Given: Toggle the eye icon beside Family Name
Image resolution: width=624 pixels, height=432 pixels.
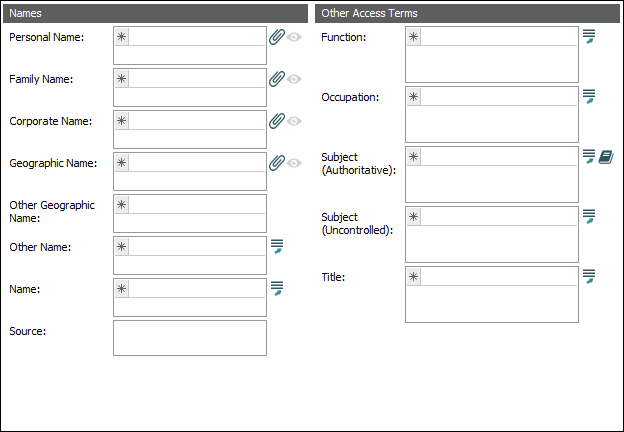Looking at the screenshot, I should [294, 79].
